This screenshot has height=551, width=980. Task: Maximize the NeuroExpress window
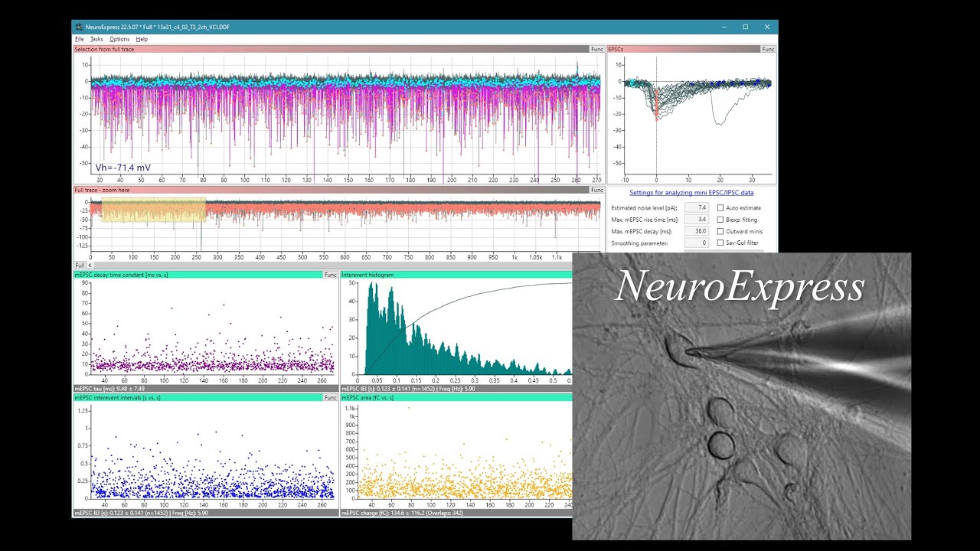tap(746, 27)
